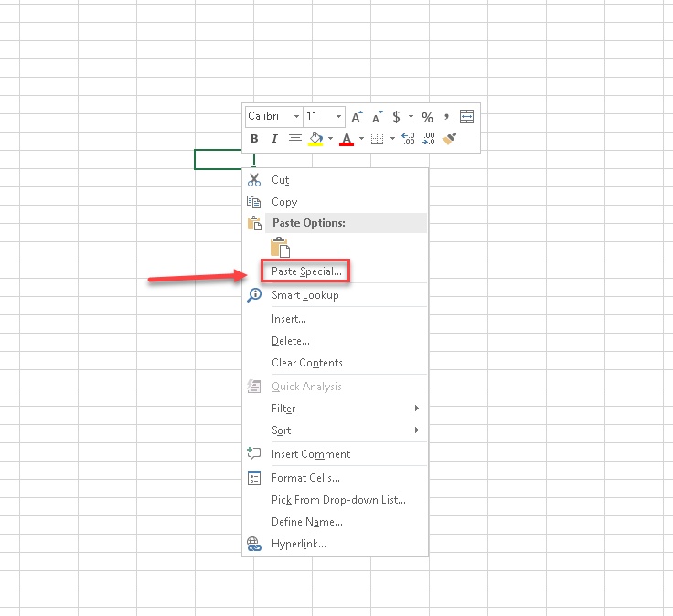The height and width of the screenshot is (616, 673).
Task: Open the font size 11 dropdown
Action: 338,116
